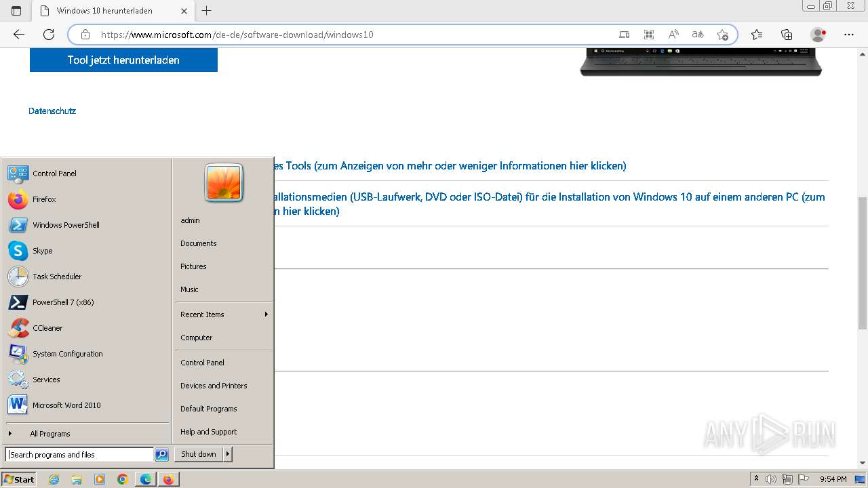
Task: Click the Edge back arrow
Action: pyautogui.click(x=19, y=35)
